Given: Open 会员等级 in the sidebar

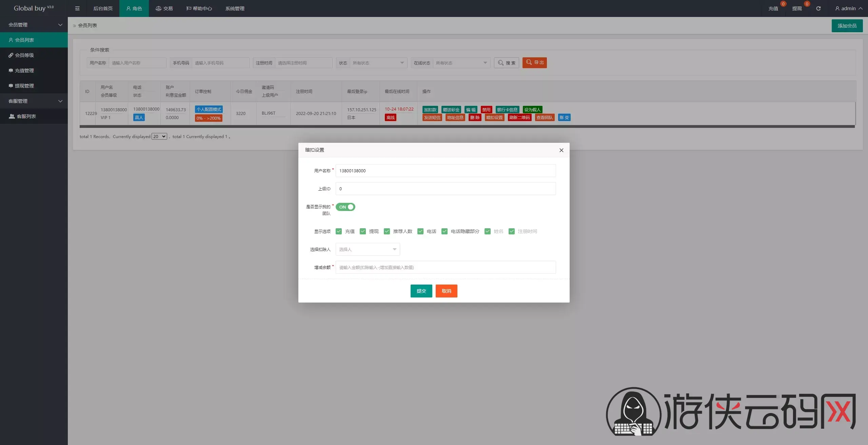Looking at the screenshot, I should click(24, 55).
